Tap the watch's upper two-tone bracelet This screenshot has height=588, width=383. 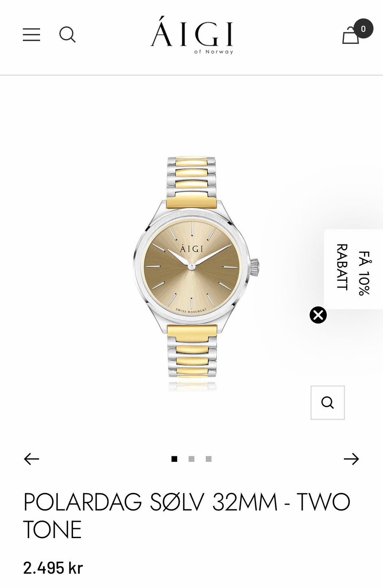point(192,182)
